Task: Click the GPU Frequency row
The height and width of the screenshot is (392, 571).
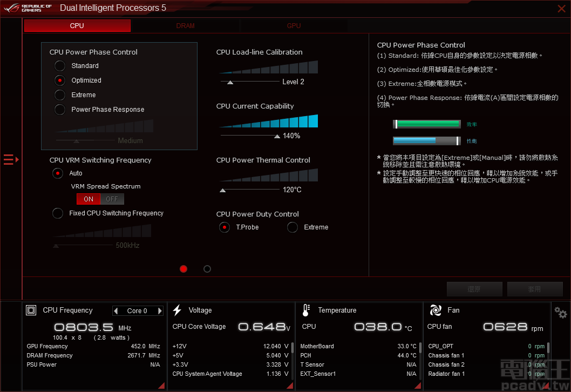Action: [93, 347]
